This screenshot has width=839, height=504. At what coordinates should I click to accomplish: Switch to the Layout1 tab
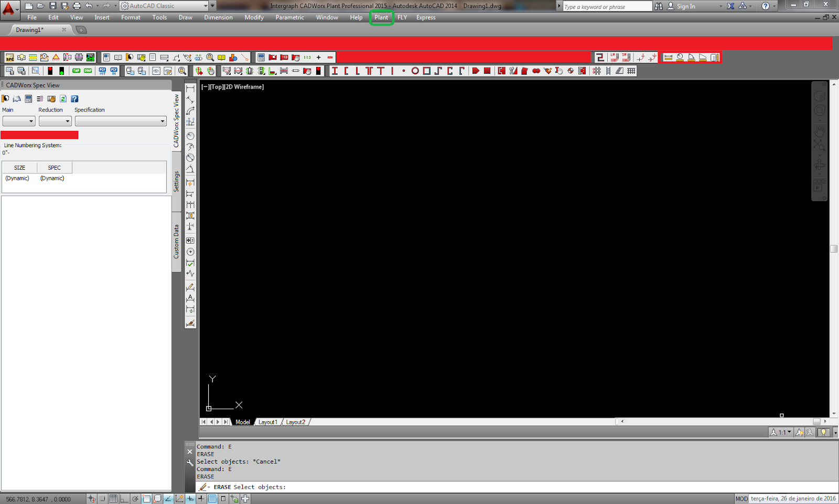pyautogui.click(x=268, y=422)
